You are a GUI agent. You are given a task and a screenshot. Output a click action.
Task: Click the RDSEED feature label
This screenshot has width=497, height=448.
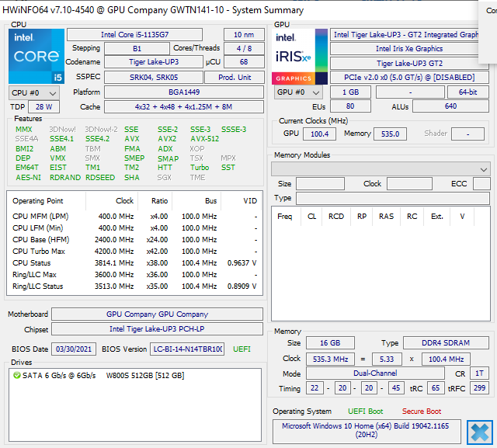(x=100, y=178)
